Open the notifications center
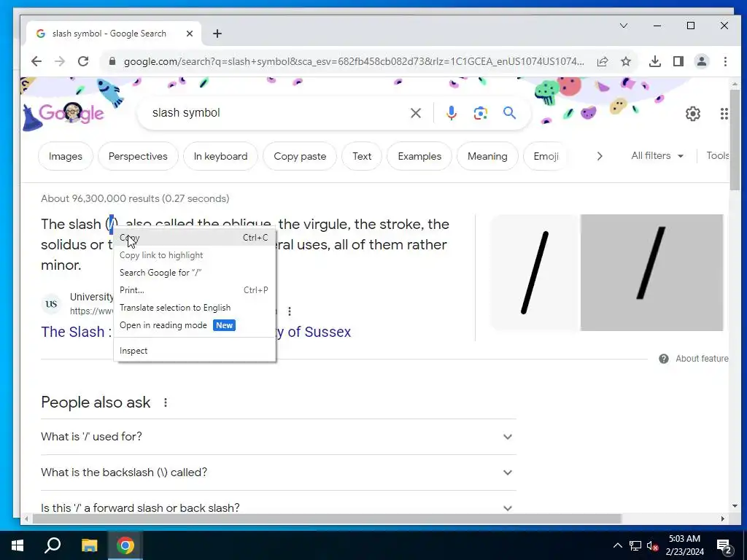 click(x=724, y=545)
